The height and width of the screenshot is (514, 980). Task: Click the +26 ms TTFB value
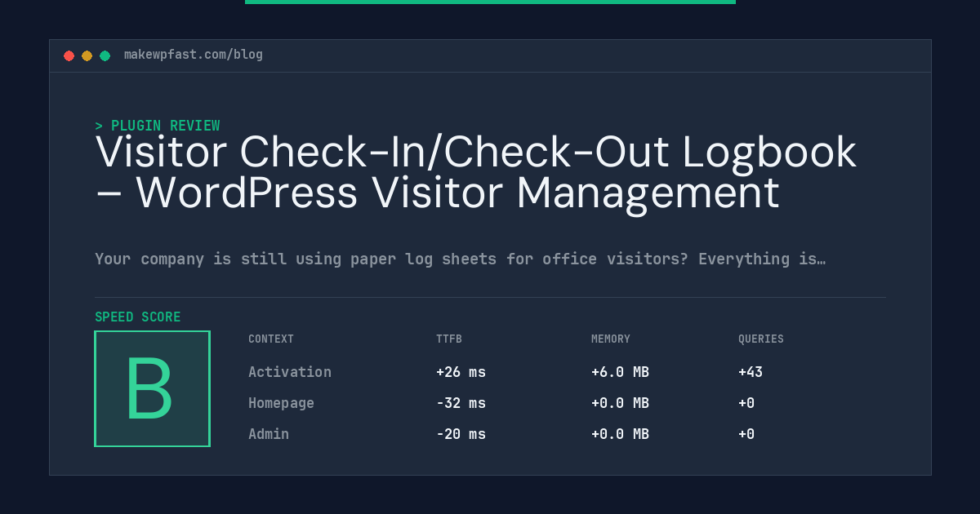point(461,372)
